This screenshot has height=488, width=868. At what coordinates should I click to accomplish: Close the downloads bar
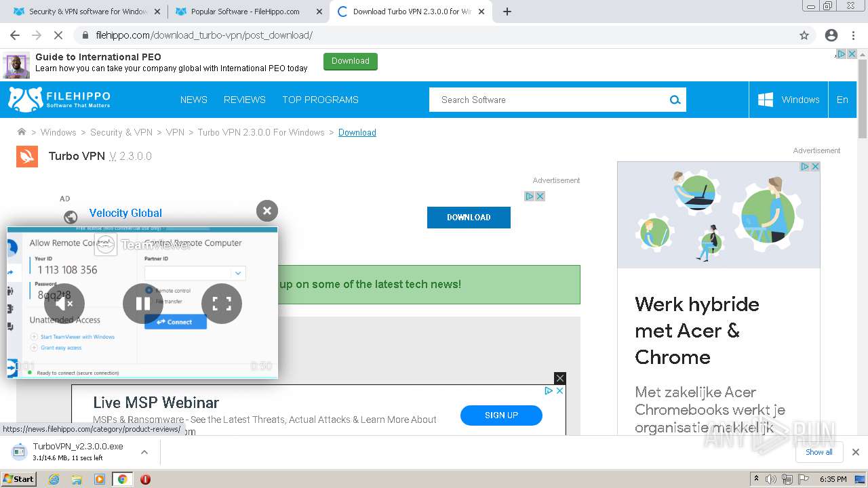(x=855, y=452)
